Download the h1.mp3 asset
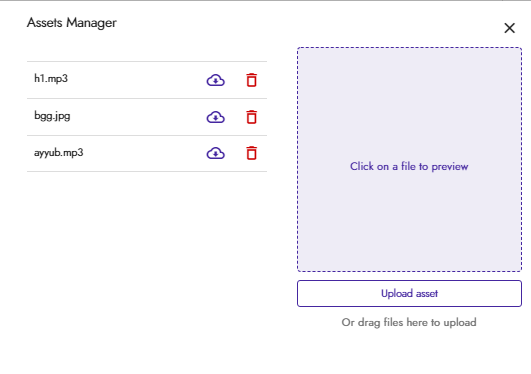 click(x=216, y=80)
